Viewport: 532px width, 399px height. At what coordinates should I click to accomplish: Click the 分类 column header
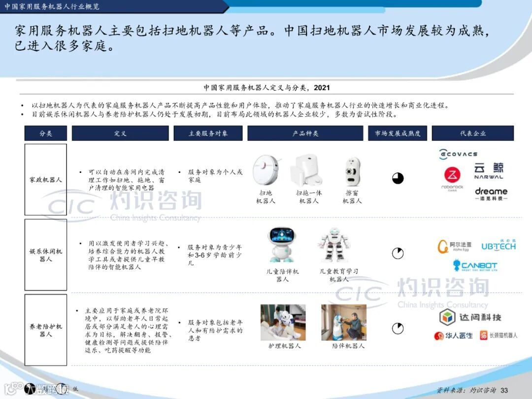45,133
